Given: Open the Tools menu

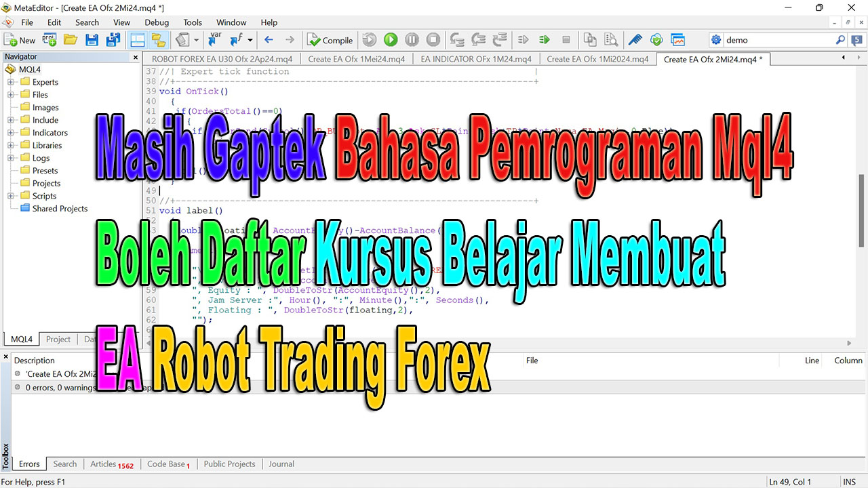Looking at the screenshot, I should (x=193, y=22).
